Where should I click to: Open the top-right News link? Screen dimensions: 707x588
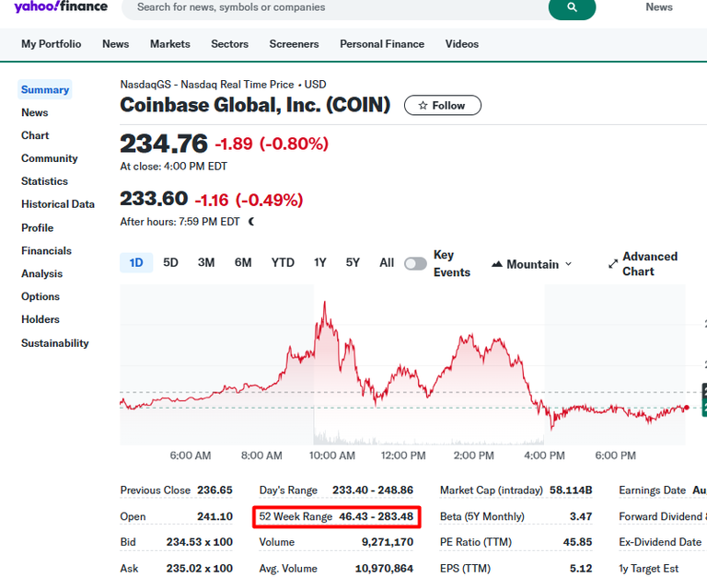(659, 7)
